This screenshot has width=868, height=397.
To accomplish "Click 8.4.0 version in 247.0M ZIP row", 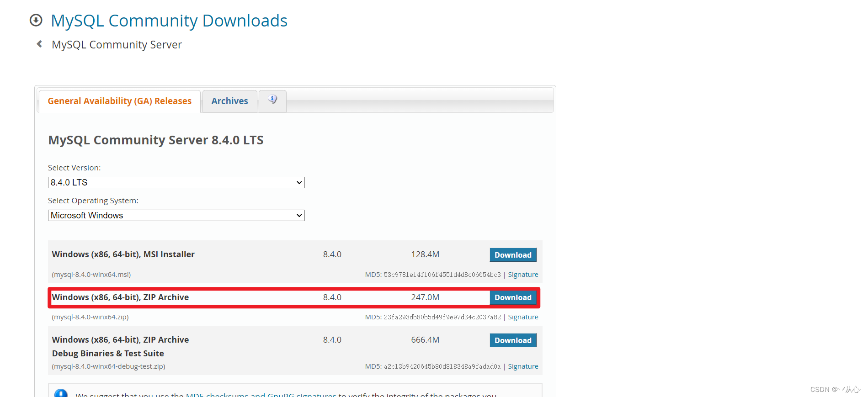I will point(332,297).
